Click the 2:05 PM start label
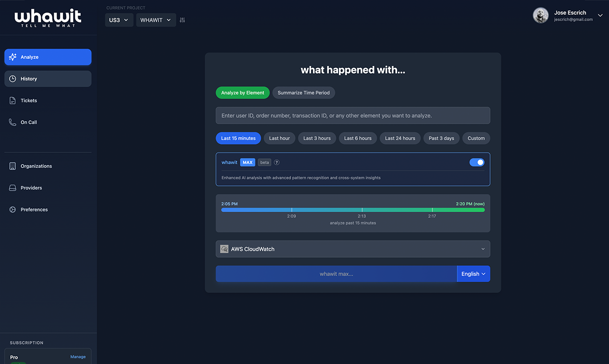Viewport: 609px width, 364px height. 230,204
